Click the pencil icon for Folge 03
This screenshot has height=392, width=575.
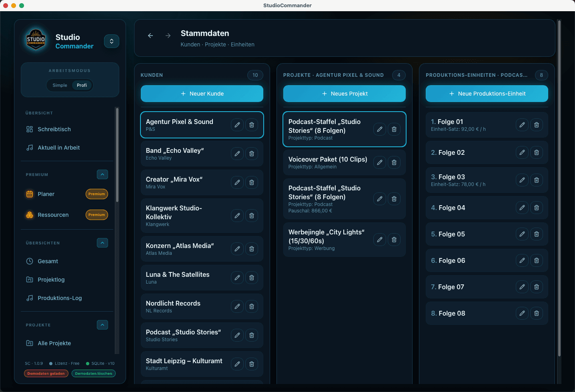click(x=522, y=180)
